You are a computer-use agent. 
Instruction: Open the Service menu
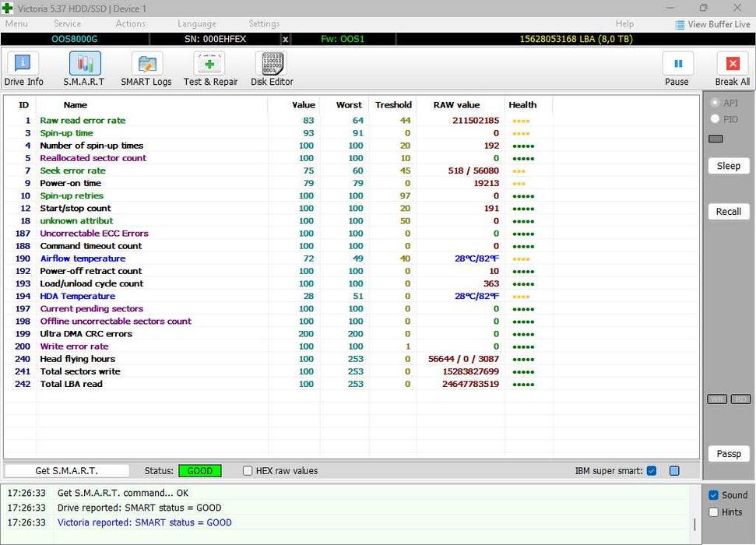click(67, 23)
